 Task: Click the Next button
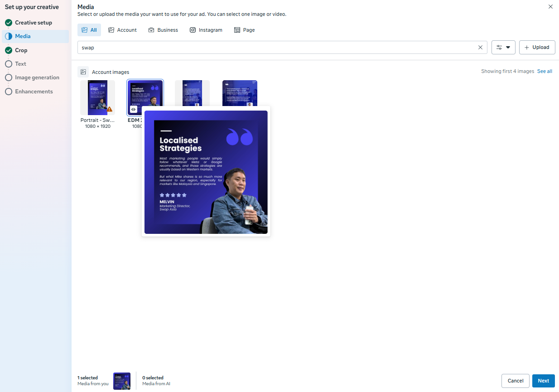tap(544, 381)
